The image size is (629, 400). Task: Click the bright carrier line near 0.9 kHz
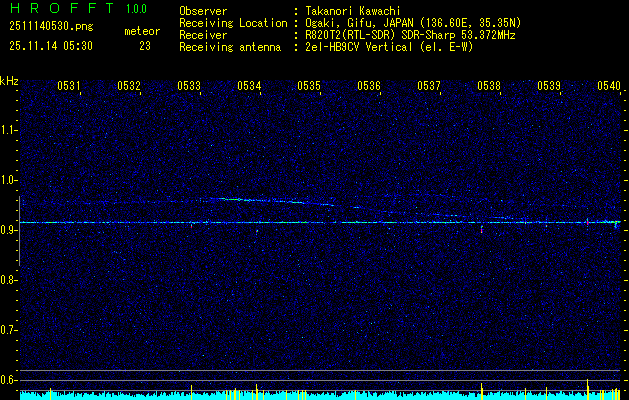click(320, 222)
